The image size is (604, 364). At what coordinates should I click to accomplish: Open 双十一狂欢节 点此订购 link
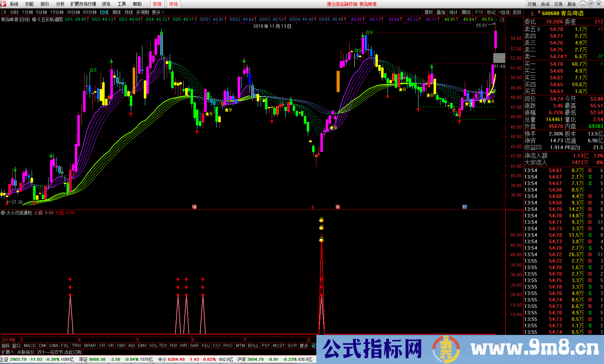click(x=59, y=352)
